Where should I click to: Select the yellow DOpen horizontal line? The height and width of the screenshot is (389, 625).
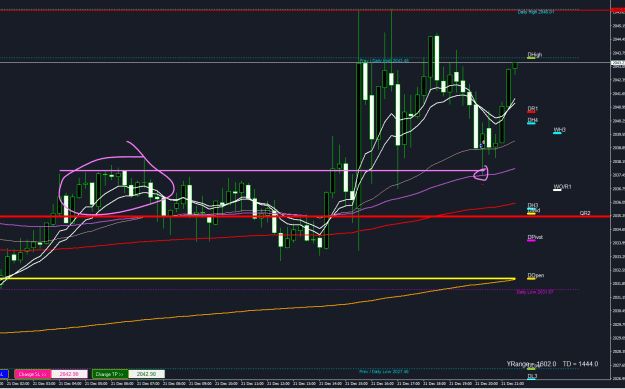[258, 278]
